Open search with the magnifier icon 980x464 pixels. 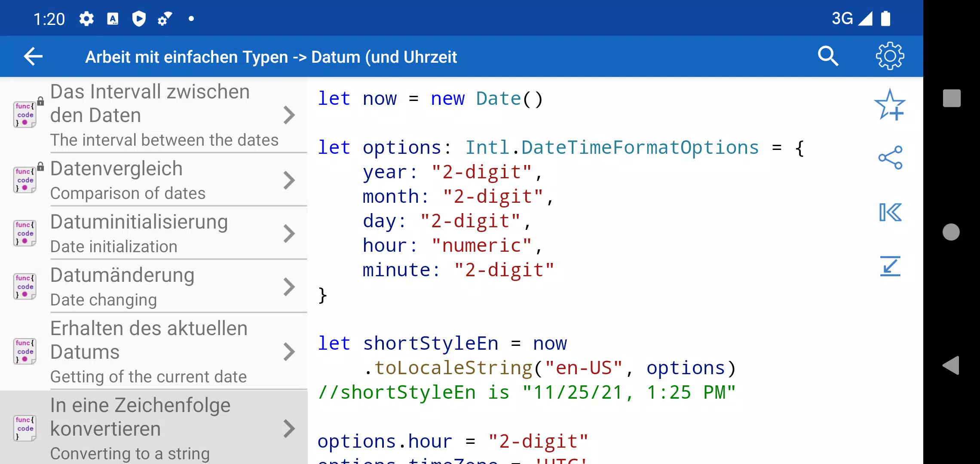(x=828, y=56)
